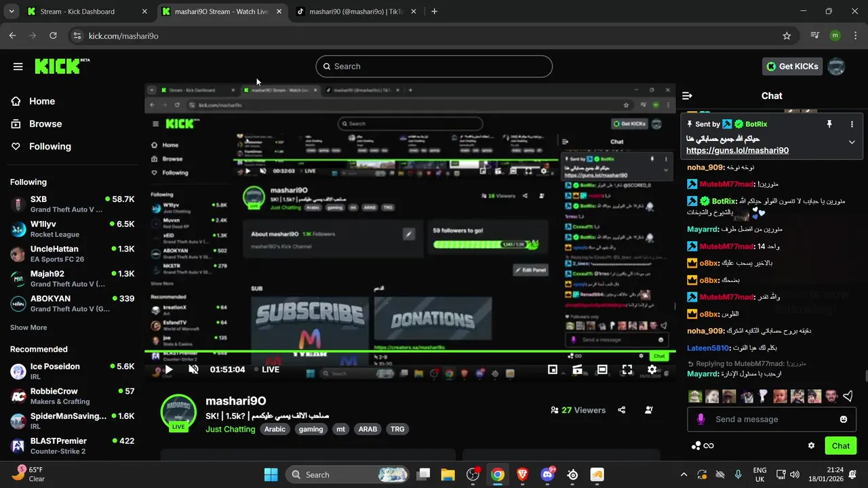Cast or clip icon in player controls
Screen dimensions: 868x488
coord(577,369)
